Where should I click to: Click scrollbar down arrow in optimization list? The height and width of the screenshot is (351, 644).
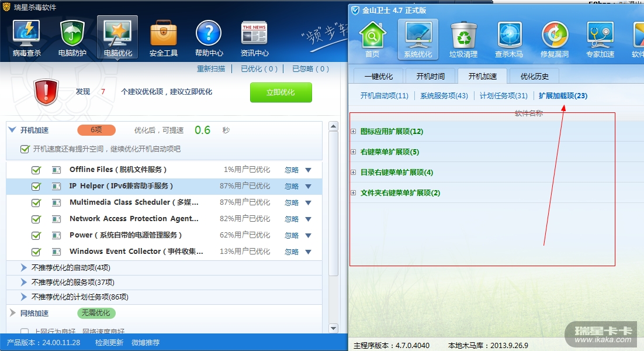coord(334,328)
